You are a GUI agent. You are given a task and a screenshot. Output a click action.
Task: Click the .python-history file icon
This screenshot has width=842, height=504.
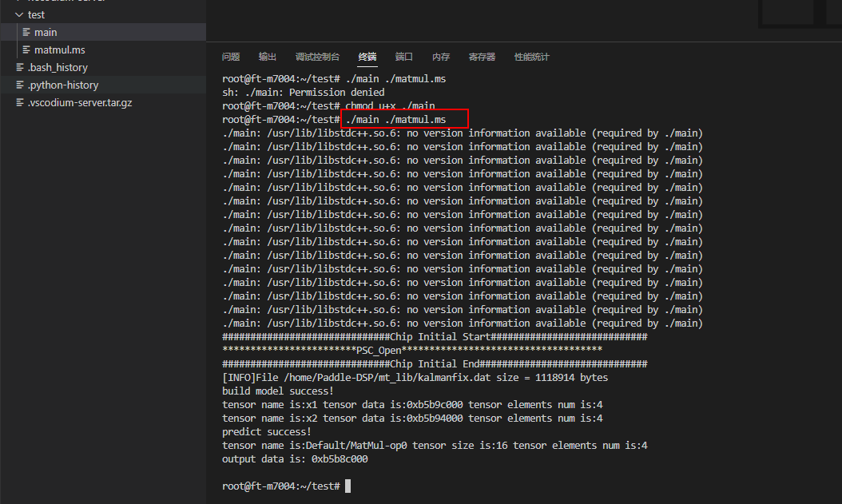point(20,85)
